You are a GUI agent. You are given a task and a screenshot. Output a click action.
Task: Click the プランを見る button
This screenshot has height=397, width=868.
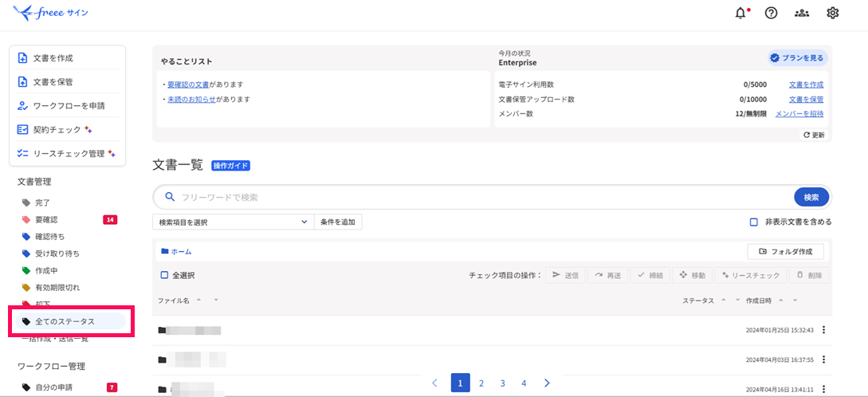point(797,57)
